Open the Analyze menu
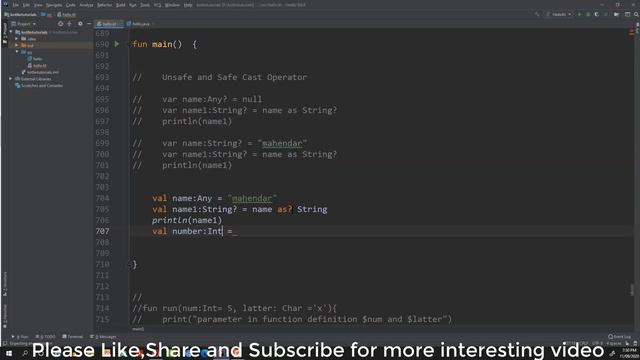The width and height of the screenshot is (640, 360). 86,5
